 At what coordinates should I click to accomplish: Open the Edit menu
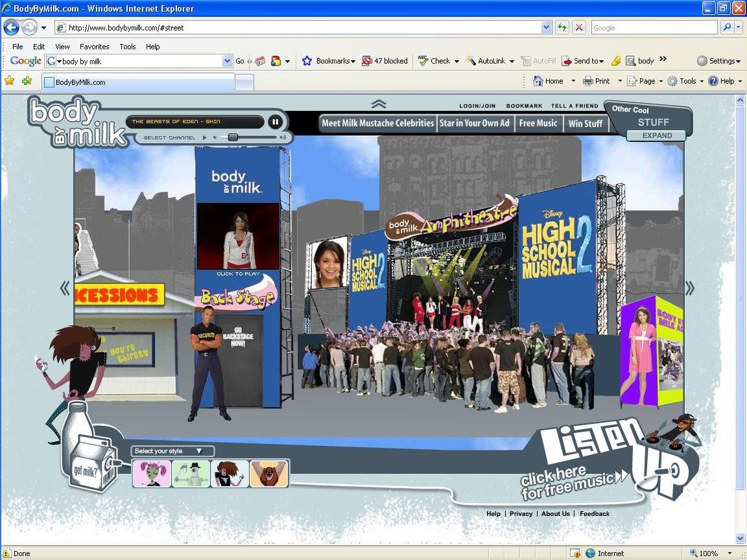(x=39, y=46)
